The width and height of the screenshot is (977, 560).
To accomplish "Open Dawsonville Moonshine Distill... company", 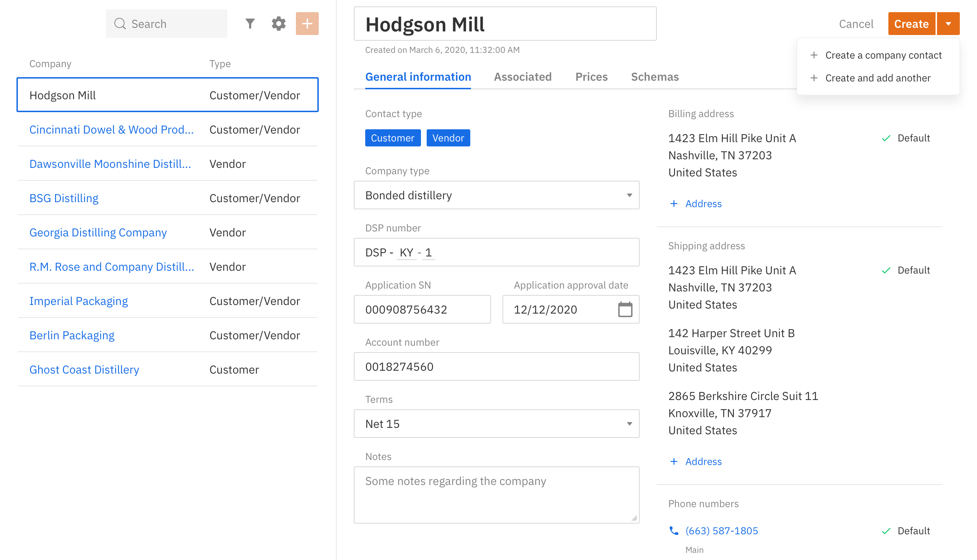I will (x=110, y=164).
